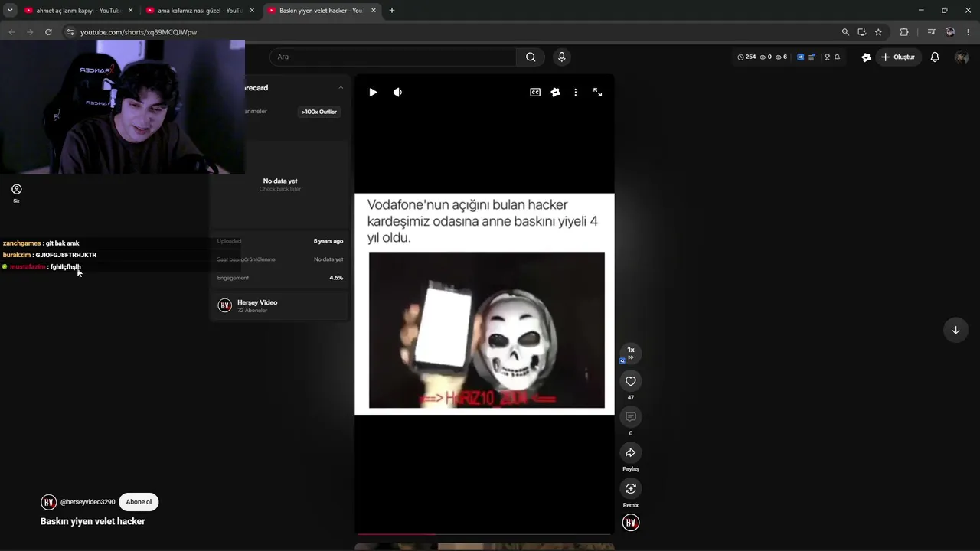Open a new browser tab with the plus button
980x551 pixels.
(x=392, y=11)
